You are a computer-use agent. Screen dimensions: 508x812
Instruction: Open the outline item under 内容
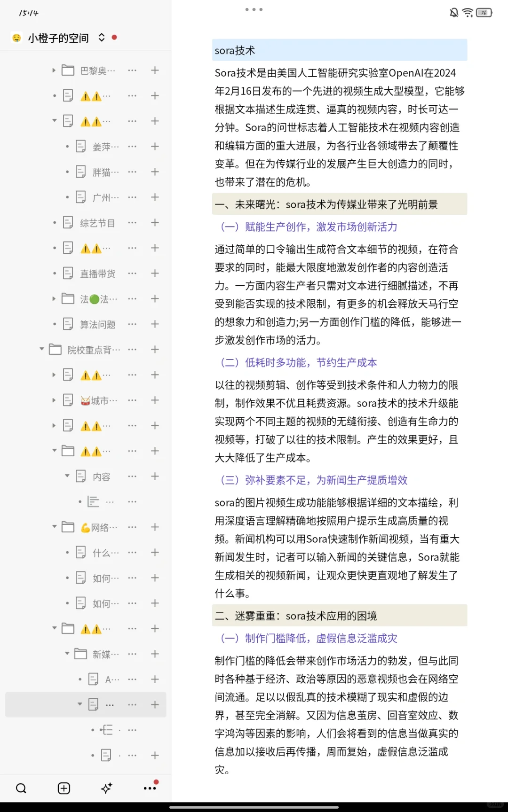tap(94, 502)
